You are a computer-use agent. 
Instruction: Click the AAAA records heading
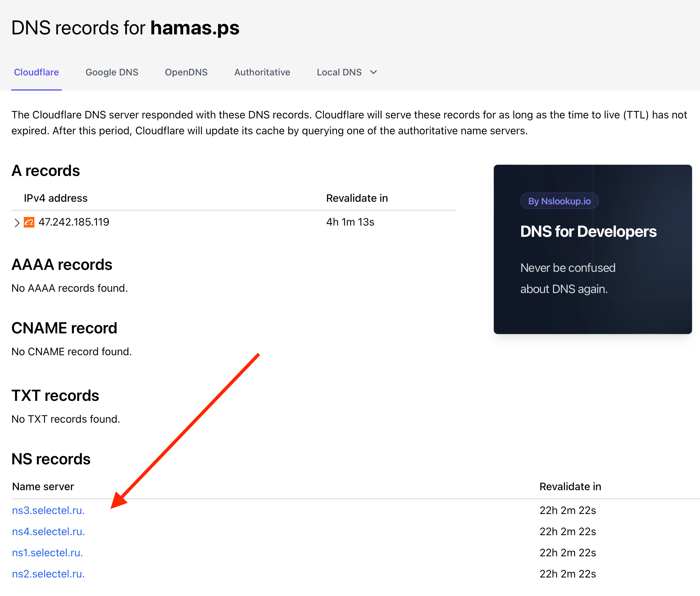click(62, 265)
